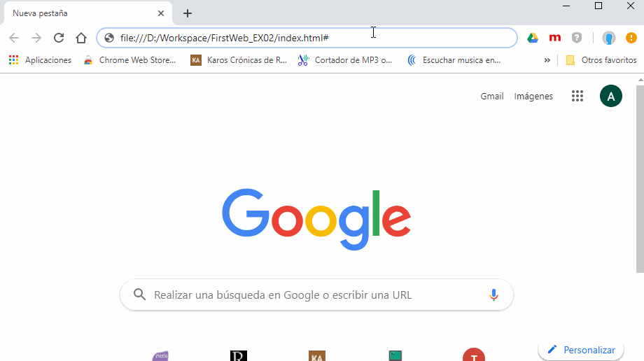Open the gray shield extension icon
This screenshot has height=361, width=644.
577,38
